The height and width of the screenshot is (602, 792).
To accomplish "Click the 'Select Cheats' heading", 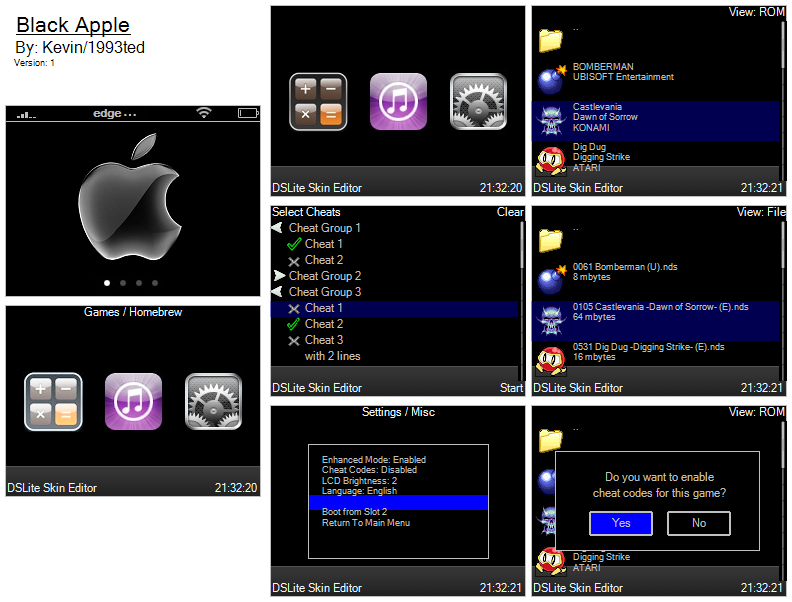I will coord(306,212).
